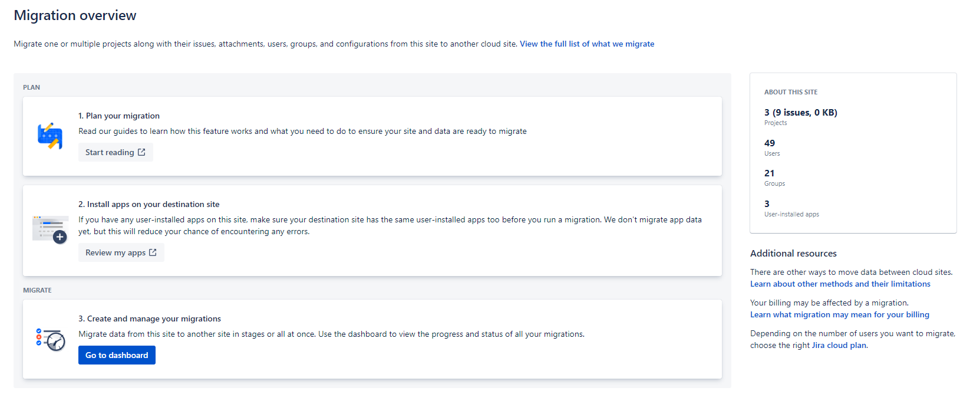Screen dimensions: 980x394
Task: Click the migrations dashboard gauge icon
Action: pos(50,340)
